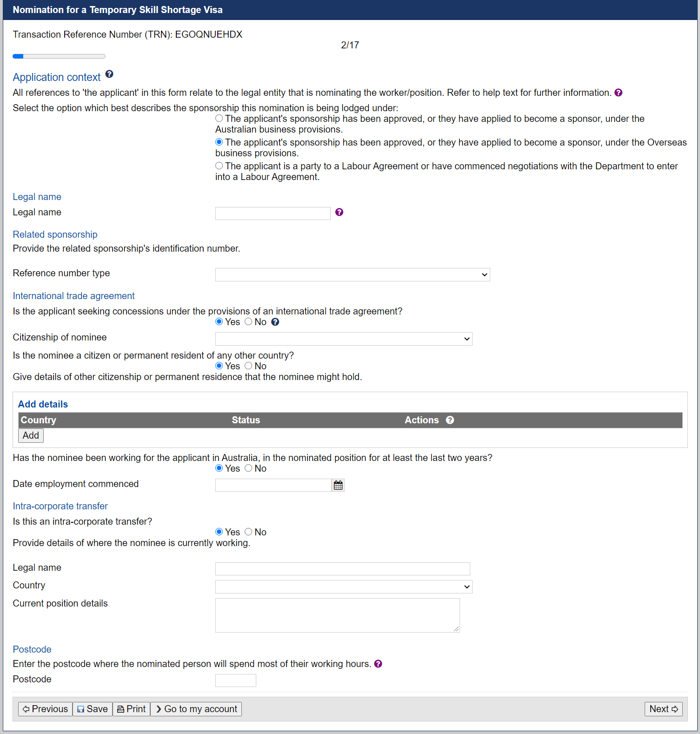
Task: Open help icon beside Application context heading
Action: click(x=109, y=74)
